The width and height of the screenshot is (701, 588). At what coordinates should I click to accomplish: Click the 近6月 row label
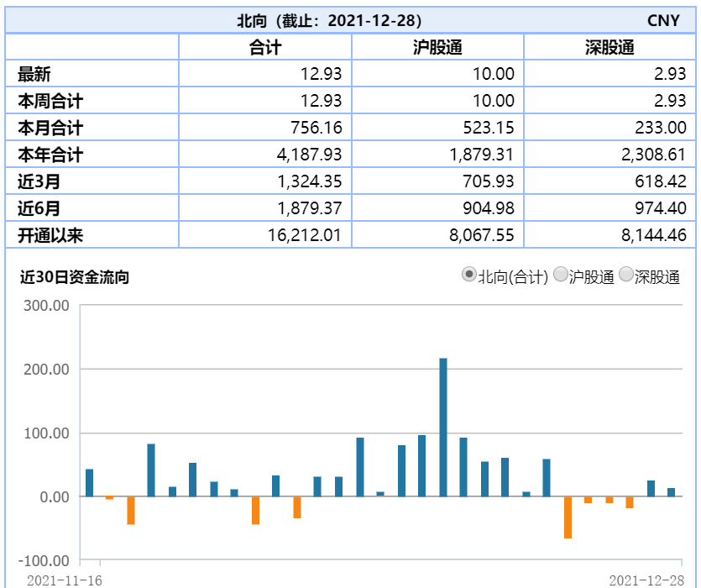pyautogui.click(x=39, y=208)
